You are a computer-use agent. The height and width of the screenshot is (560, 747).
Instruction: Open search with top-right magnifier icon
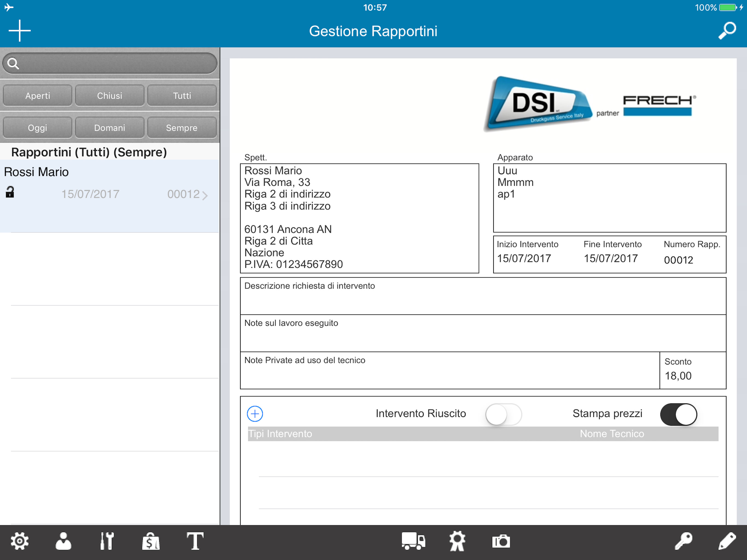[x=727, y=31]
